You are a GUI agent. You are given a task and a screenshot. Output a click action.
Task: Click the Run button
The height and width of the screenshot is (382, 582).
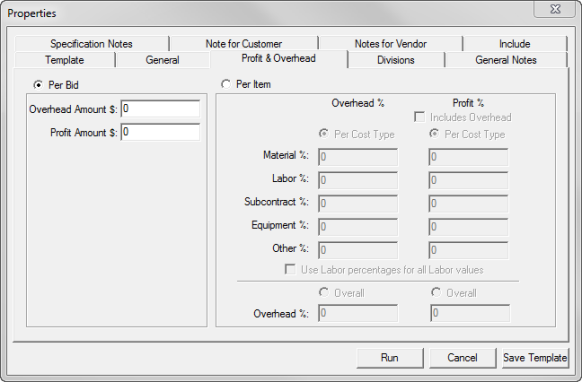point(390,358)
